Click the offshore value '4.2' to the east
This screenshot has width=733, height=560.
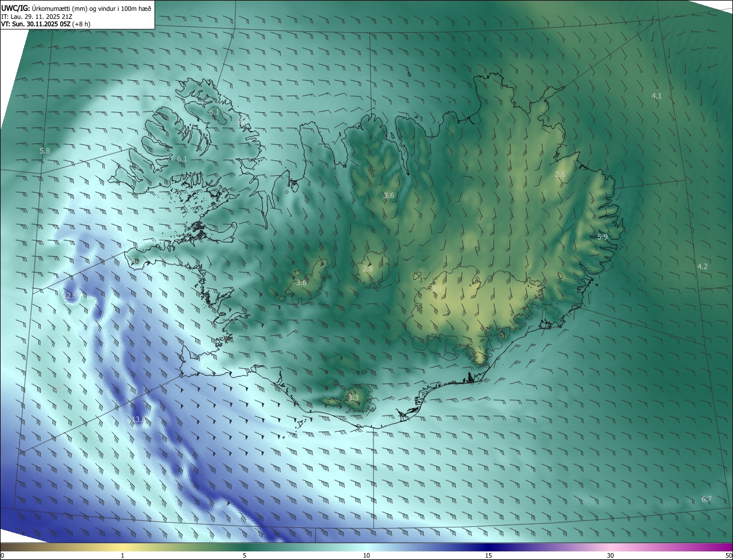pyautogui.click(x=703, y=266)
